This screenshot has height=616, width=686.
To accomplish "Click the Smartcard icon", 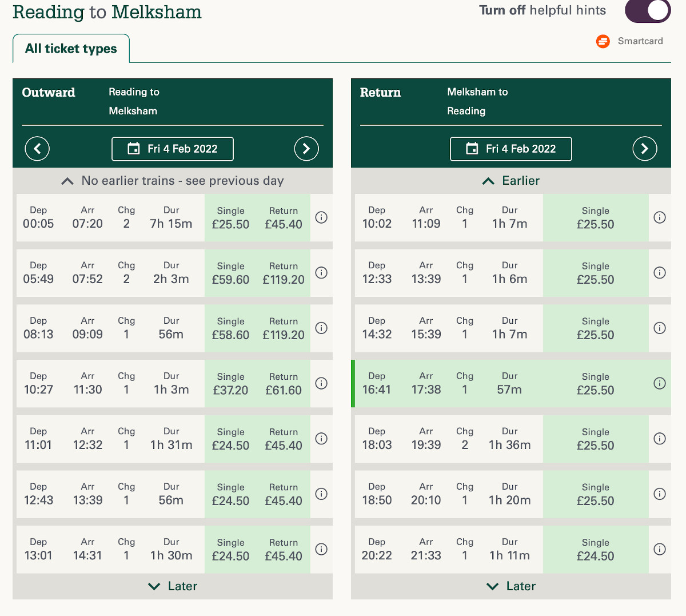I will 603,41.
